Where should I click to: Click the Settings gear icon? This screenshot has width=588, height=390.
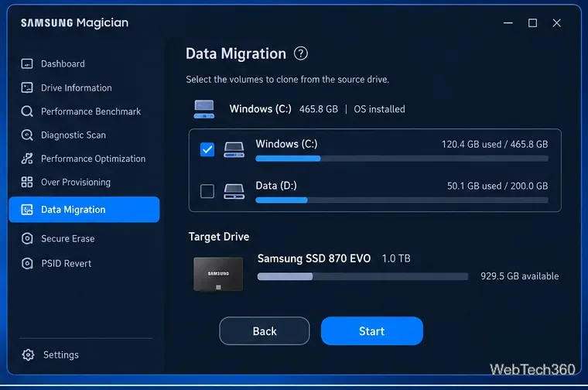click(x=28, y=354)
